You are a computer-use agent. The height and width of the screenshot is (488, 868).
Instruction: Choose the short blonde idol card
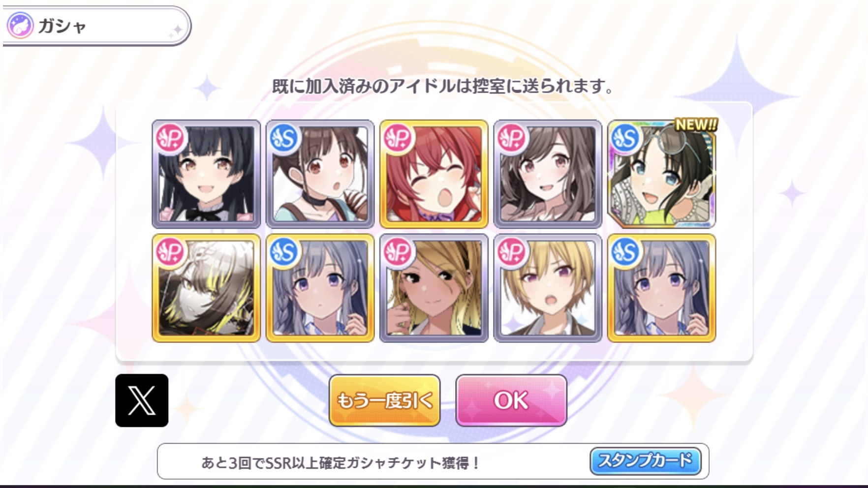coord(548,288)
